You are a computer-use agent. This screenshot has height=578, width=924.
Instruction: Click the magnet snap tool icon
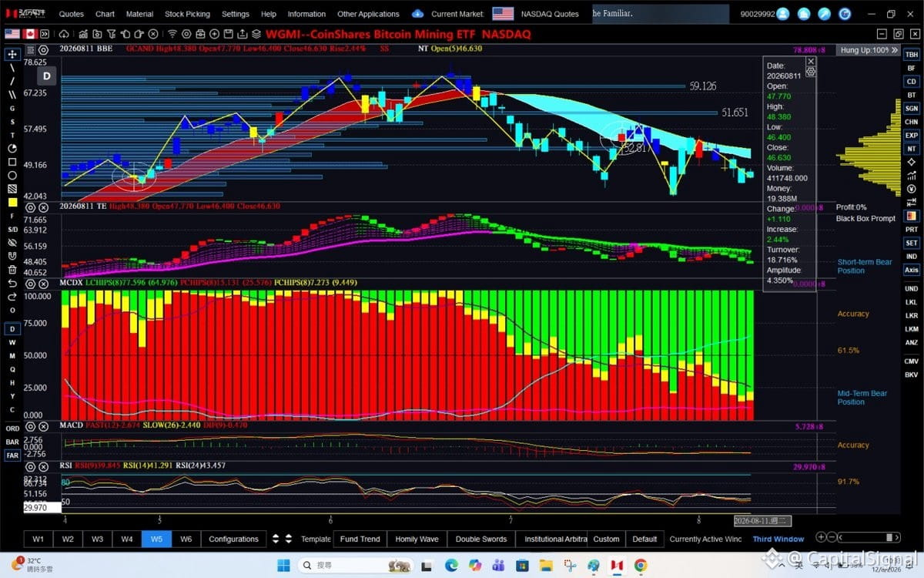[12, 257]
